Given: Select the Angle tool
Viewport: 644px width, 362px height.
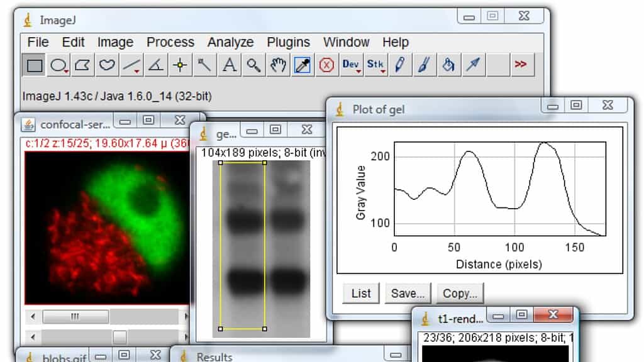Looking at the screenshot, I should click(x=156, y=65).
